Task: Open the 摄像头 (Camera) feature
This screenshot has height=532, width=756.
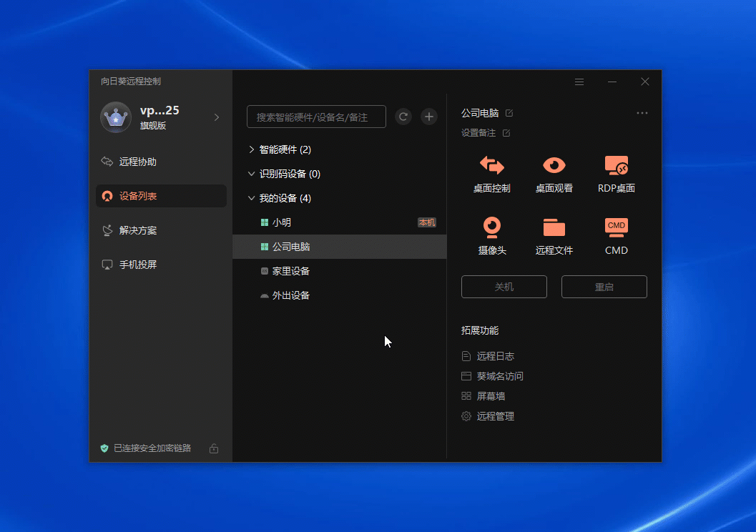Action: (491, 236)
